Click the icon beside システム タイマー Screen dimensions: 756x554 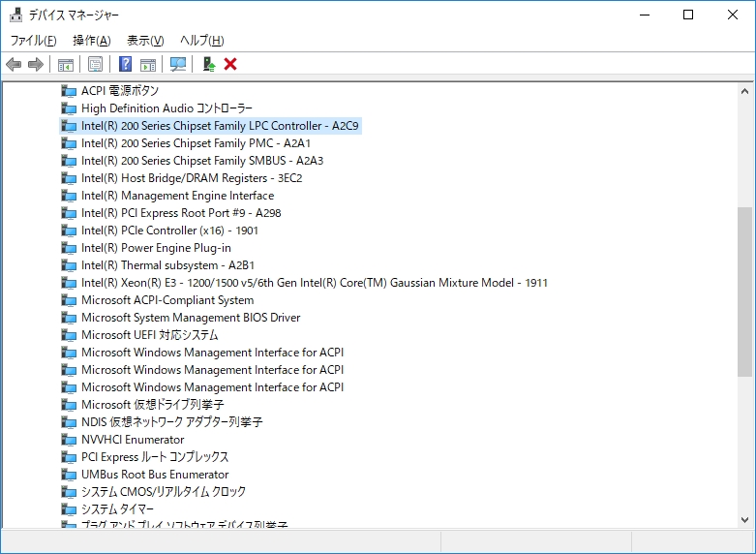point(69,508)
